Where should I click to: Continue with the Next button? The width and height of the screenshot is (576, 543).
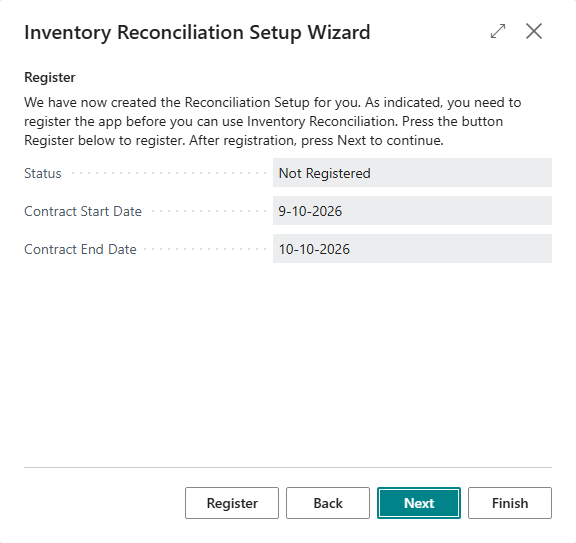click(x=419, y=503)
